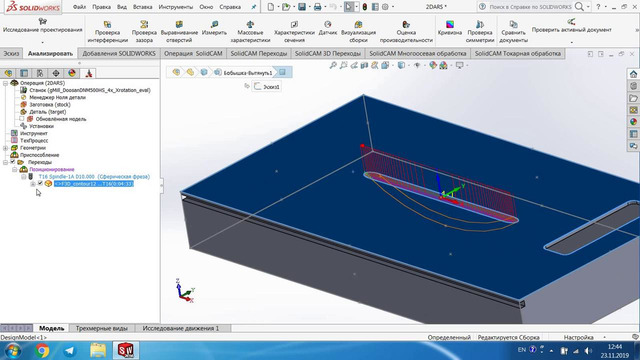
Task: Open the Interference Check tool (Проверка интерференции)
Action: point(107,32)
